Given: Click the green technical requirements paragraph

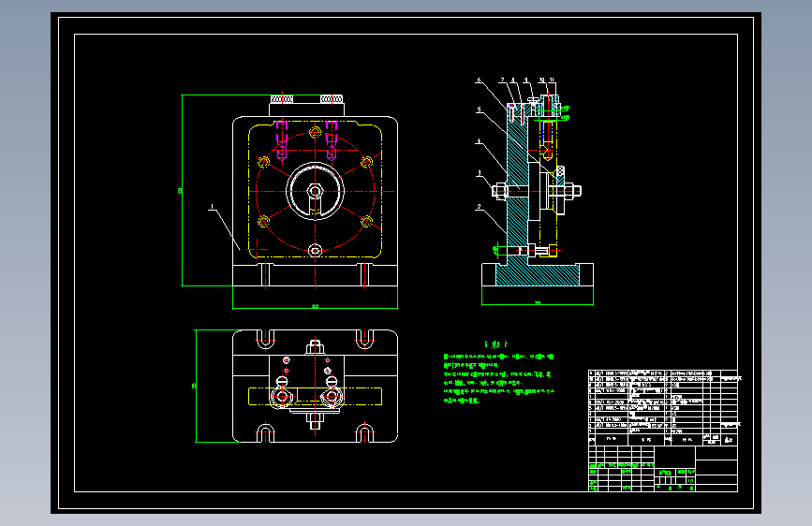Looking at the screenshot, I should [x=498, y=378].
